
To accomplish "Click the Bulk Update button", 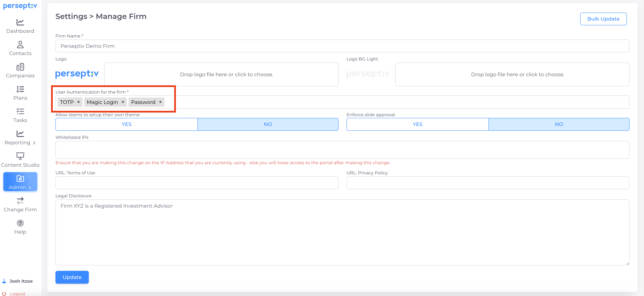I will click(603, 19).
